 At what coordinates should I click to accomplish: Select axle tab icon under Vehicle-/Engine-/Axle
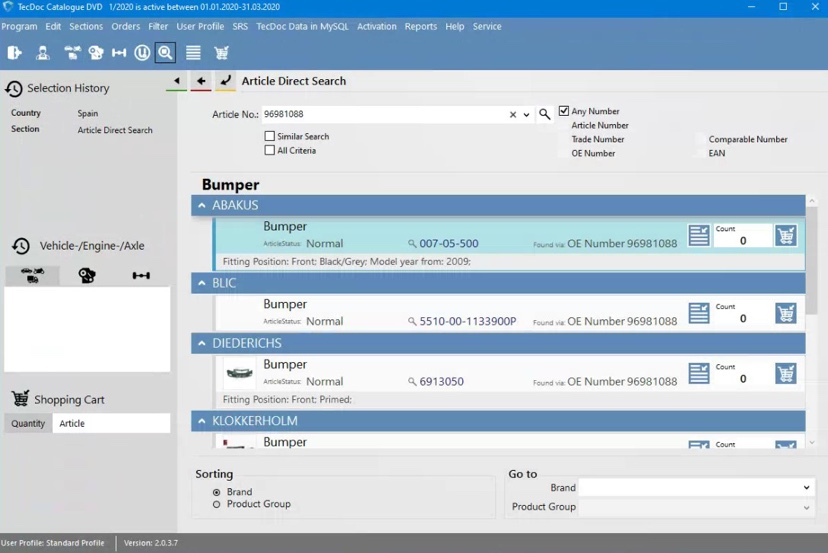point(141,275)
